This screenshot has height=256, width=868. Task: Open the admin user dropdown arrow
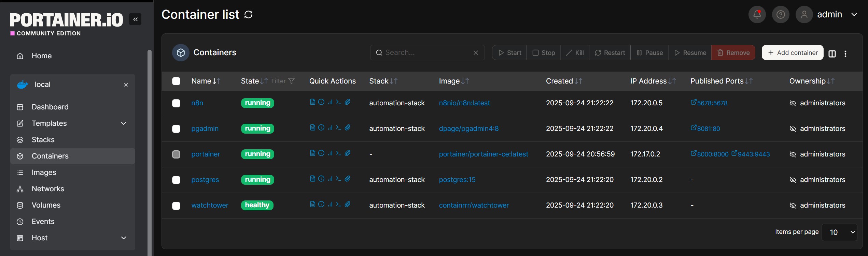pos(854,15)
